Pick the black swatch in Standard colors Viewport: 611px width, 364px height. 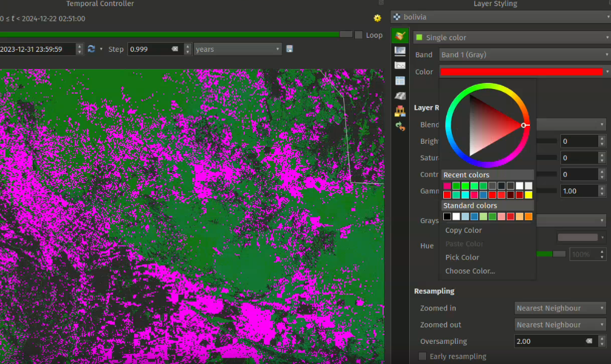click(x=448, y=216)
